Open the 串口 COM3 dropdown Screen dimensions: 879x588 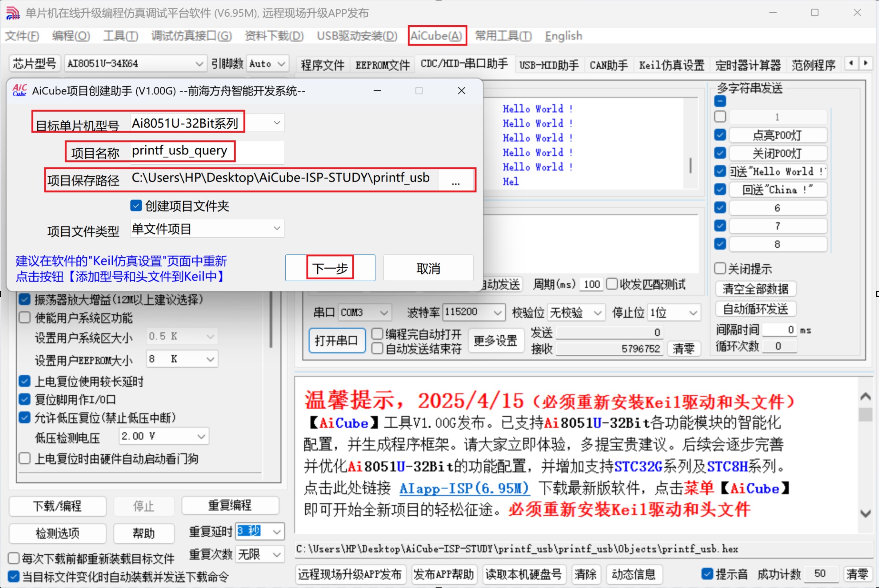tap(365, 312)
